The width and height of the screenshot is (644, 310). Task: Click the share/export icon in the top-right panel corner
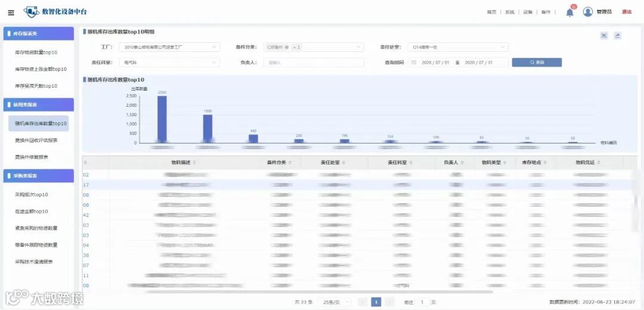(617, 36)
